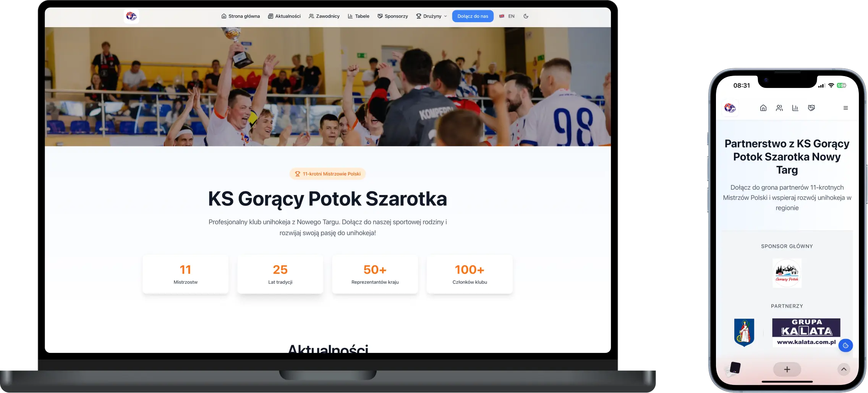Viewport: 868px width, 393px height.
Task: Open the Tabele page
Action: point(358,16)
